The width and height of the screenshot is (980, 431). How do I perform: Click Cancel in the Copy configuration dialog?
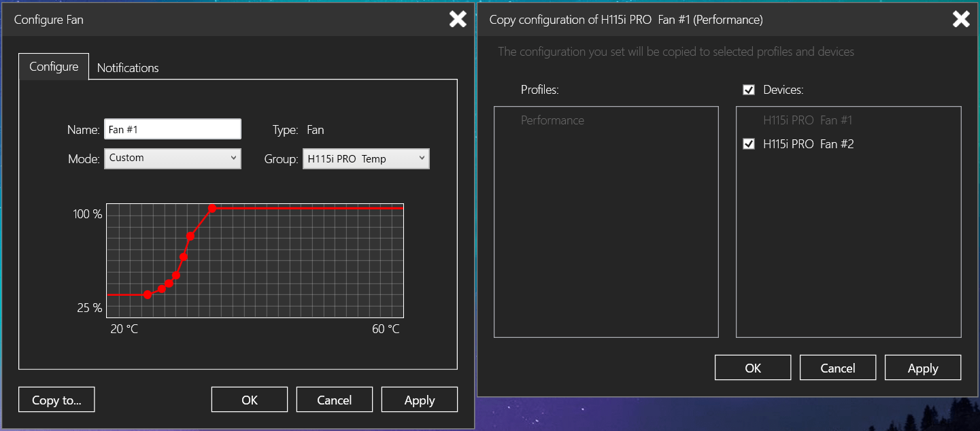tap(838, 368)
